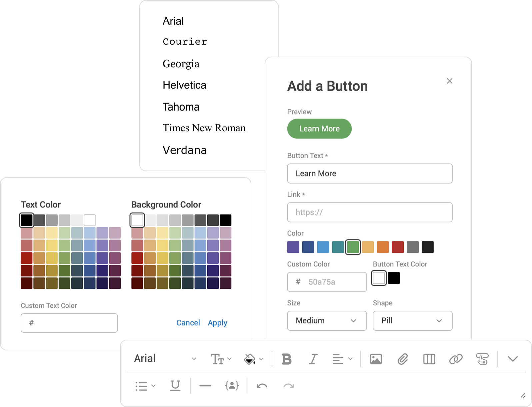532x407 pixels.
Task: Click the insert button icon in toolbar
Action: pos(482,359)
